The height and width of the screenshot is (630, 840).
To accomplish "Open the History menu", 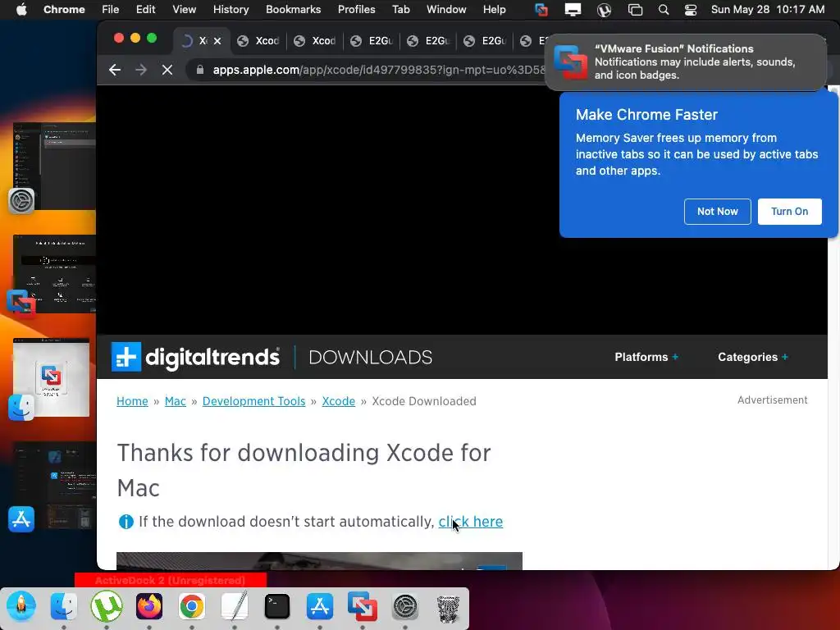I will pyautogui.click(x=231, y=10).
